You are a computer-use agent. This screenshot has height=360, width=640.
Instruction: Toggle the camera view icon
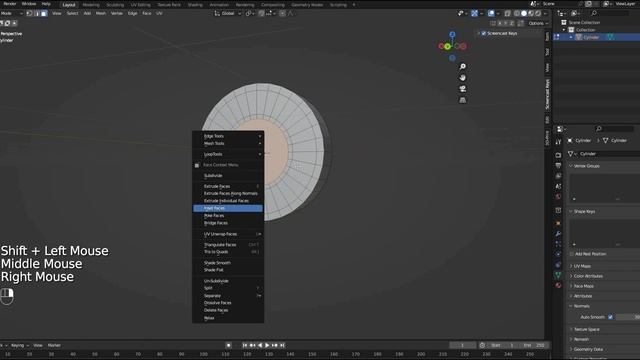462,89
